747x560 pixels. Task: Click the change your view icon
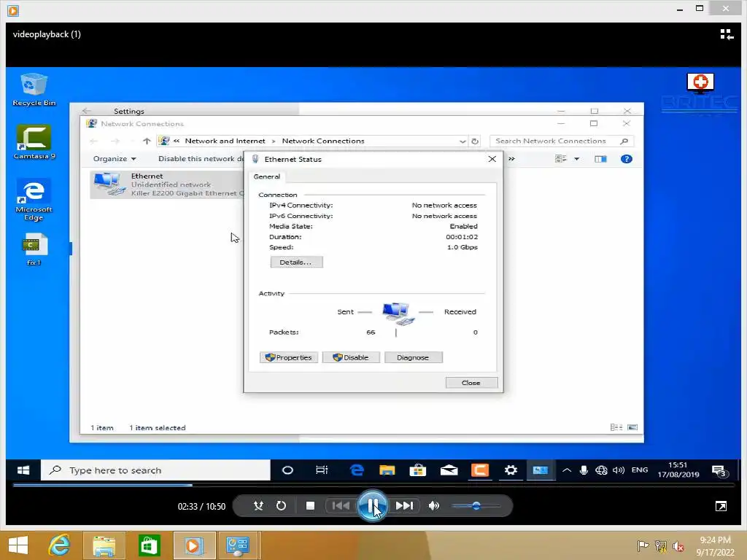point(561,159)
